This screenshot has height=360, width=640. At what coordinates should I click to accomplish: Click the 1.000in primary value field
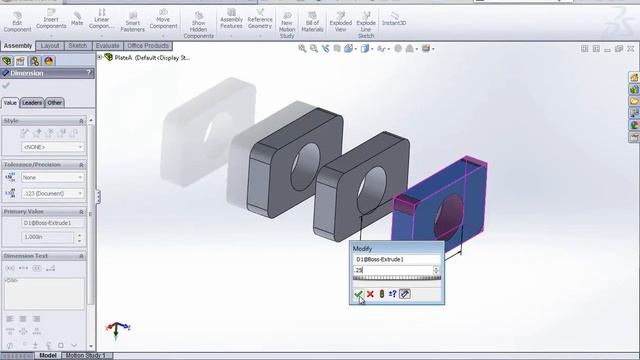pyautogui.click(x=48, y=237)
